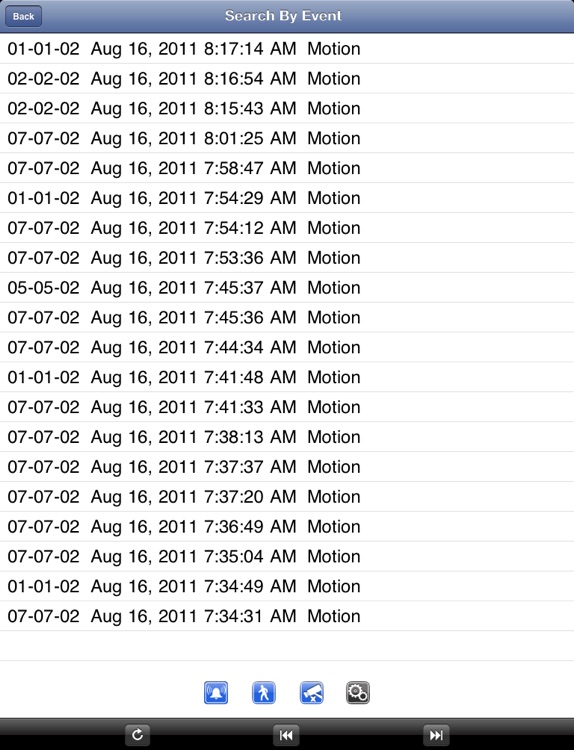This screenshot has width=574, height=750.
Task: Select event 02-02-02 at 8:16:54 AM
Action: tap(287, 78)
